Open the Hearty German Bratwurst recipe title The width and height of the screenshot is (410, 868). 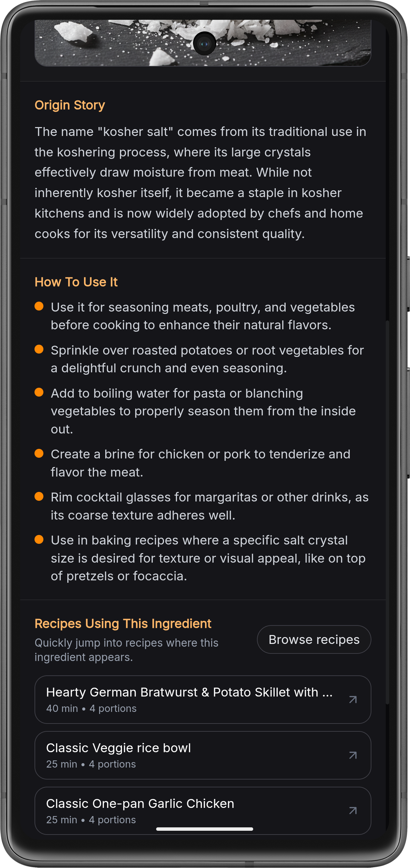point(189,692)
